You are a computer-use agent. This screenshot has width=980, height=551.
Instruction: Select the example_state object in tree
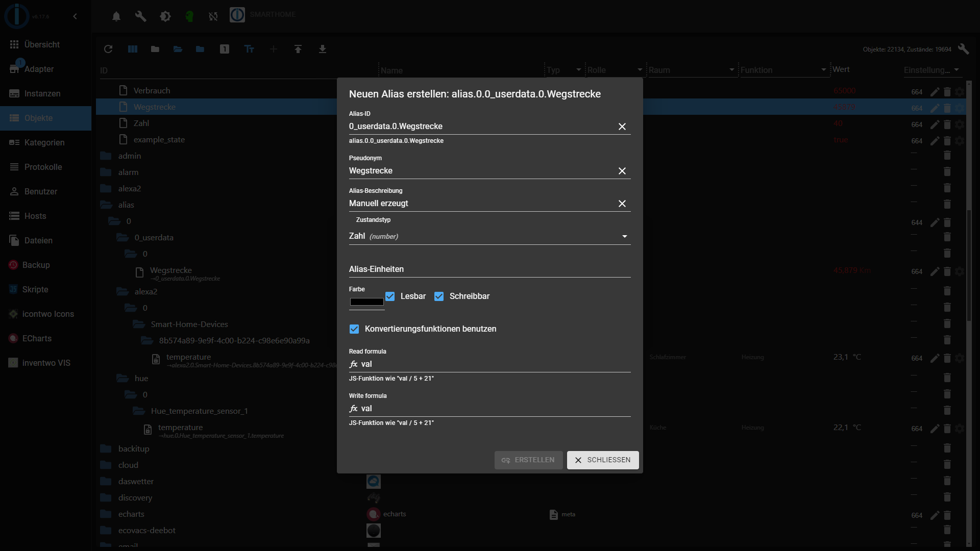pos(159,140)
